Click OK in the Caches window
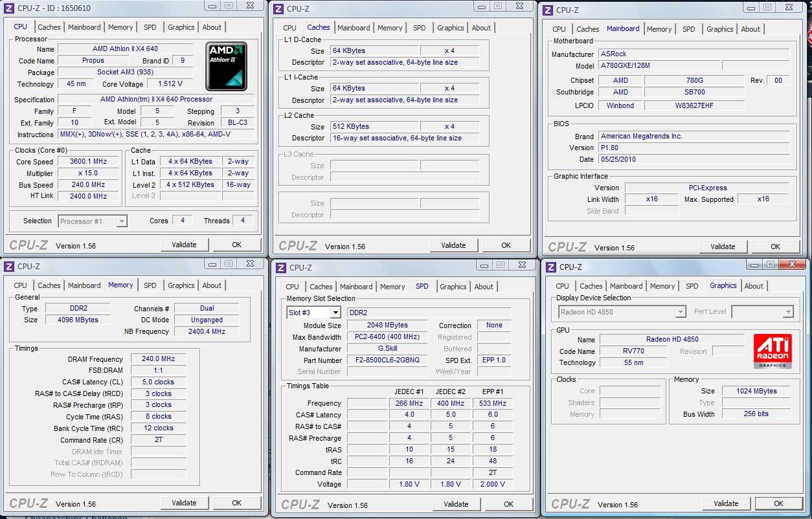 point(506,245)
